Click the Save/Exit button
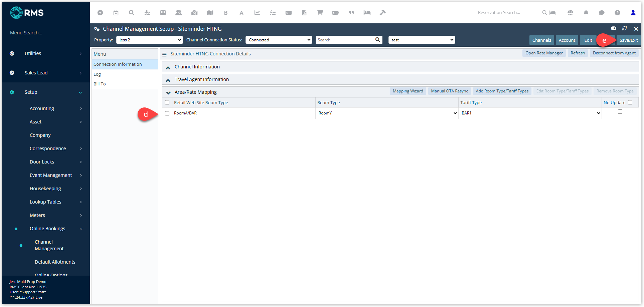This screenshot has height=307, width=644. [629, 40]
